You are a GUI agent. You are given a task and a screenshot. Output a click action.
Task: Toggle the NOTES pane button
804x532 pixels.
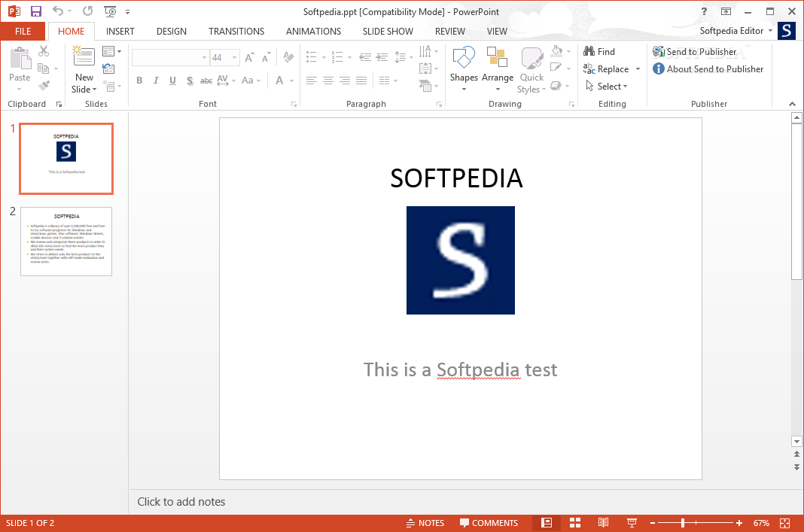tap(425, 523)
